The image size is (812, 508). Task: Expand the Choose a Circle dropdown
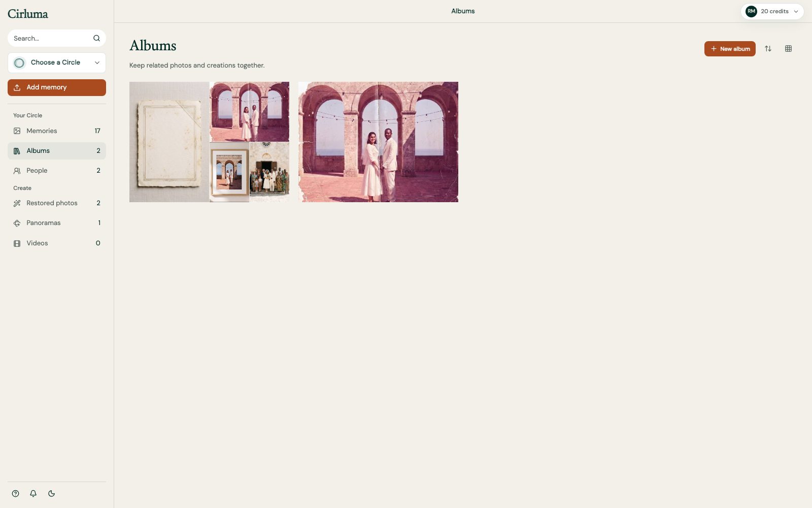[x=57, y=63]
